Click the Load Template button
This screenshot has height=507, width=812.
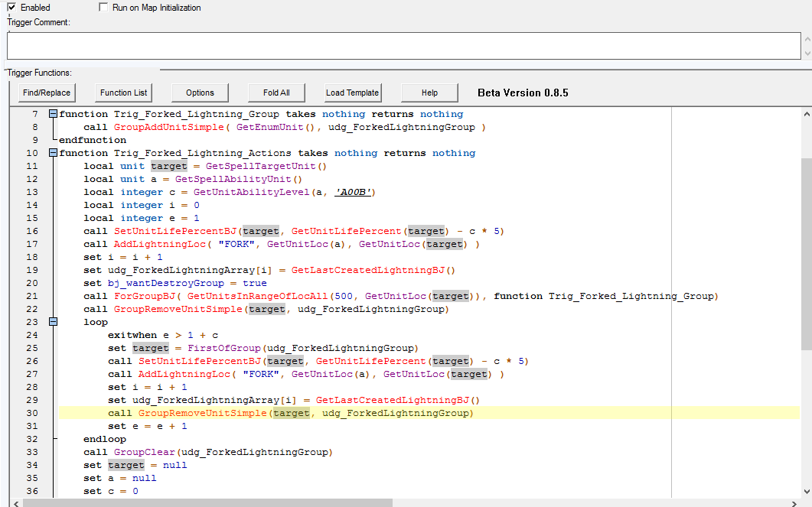pos(352,93)
